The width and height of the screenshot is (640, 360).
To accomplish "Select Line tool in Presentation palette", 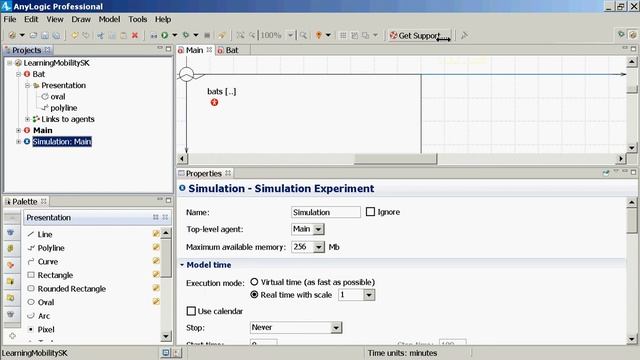I will tap(45, 234).
